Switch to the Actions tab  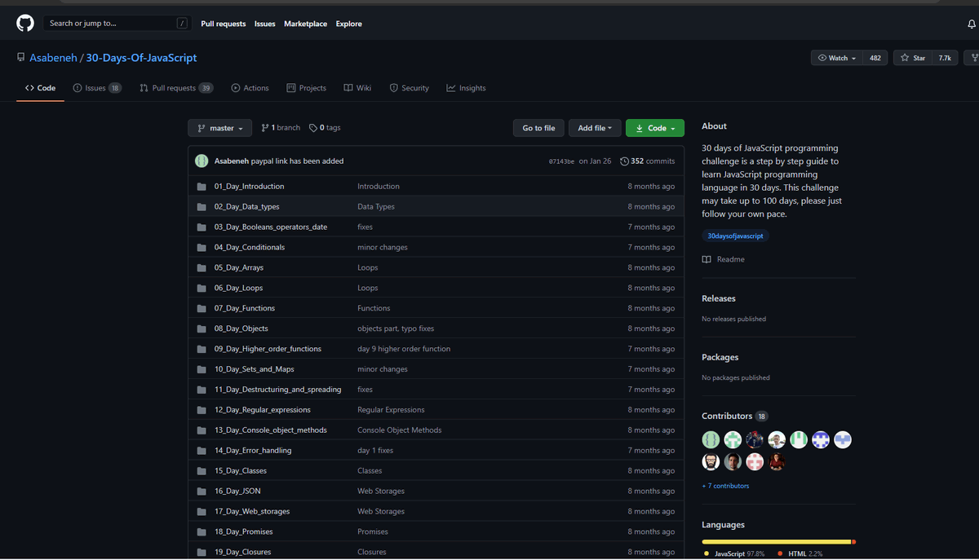pos(250,88)
